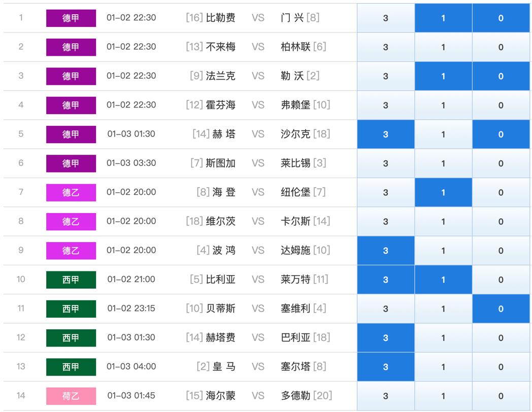This screenshot has width=532, height=412.
Task: Mark 0 for 波鸿 vs 达姆施
Action: tap(501, 251)
